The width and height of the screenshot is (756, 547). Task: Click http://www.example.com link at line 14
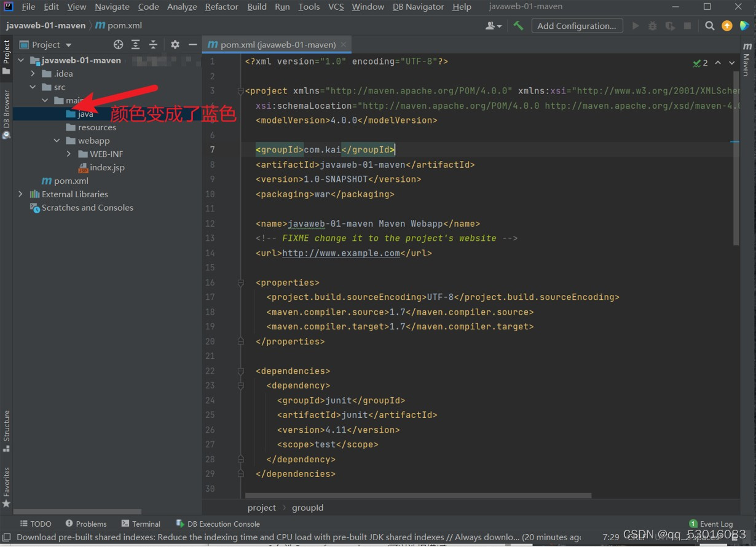[341, 253]
